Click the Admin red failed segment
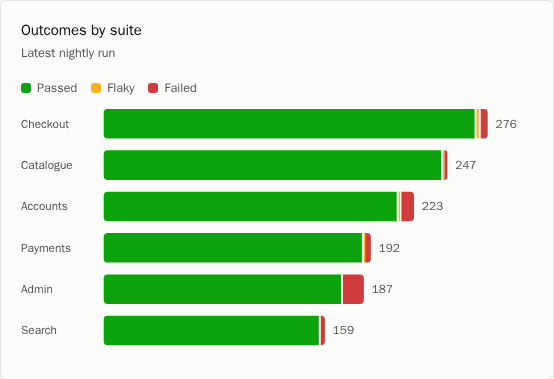 coord(353,289)
